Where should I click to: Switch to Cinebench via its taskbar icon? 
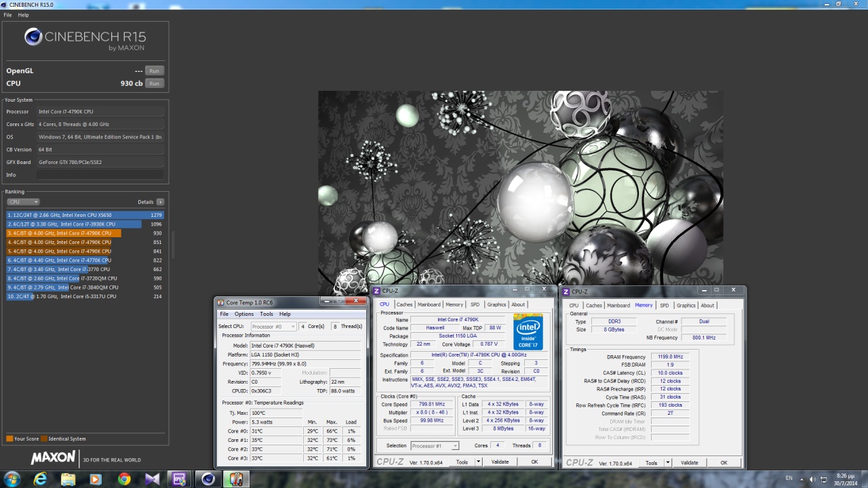208,479
